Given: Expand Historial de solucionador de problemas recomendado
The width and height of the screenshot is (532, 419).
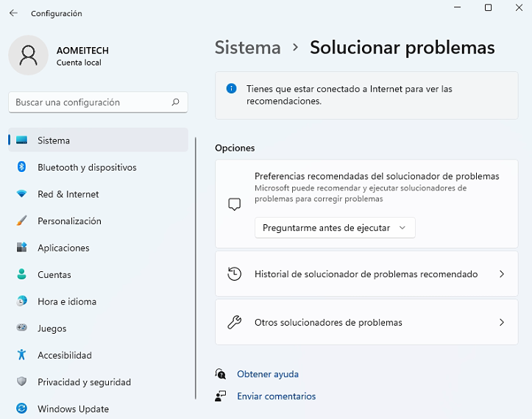Looking at the screenshot, I should point(502,274).
